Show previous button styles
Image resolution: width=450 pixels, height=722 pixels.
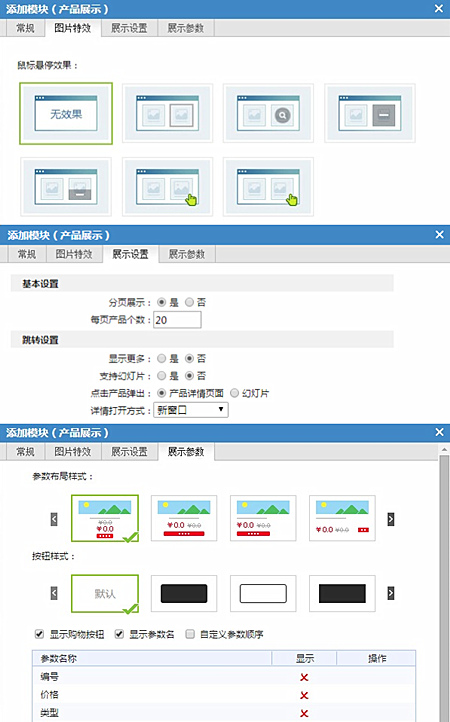point(54,593)
